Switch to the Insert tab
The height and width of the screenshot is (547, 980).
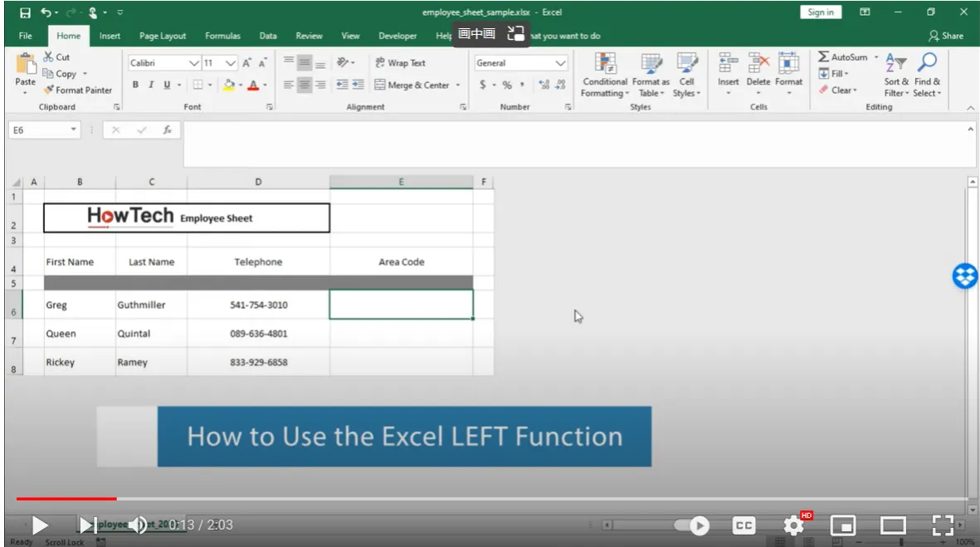[110, 36]
